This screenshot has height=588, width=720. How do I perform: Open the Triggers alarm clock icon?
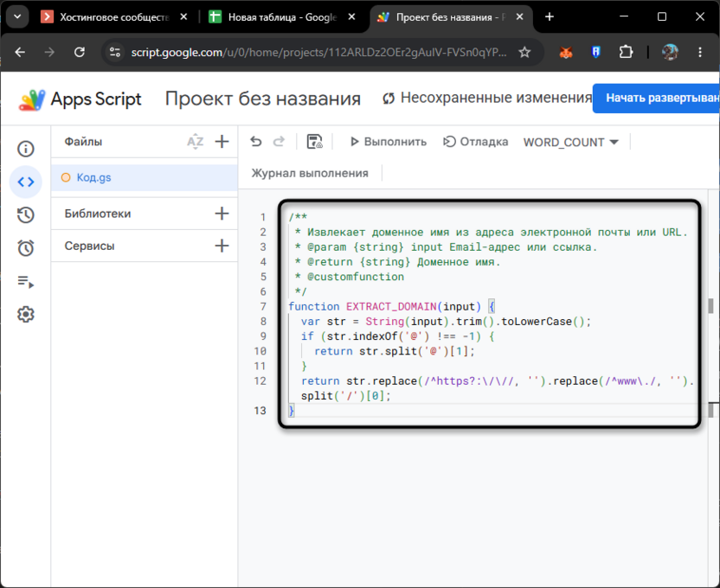[26, 248]
